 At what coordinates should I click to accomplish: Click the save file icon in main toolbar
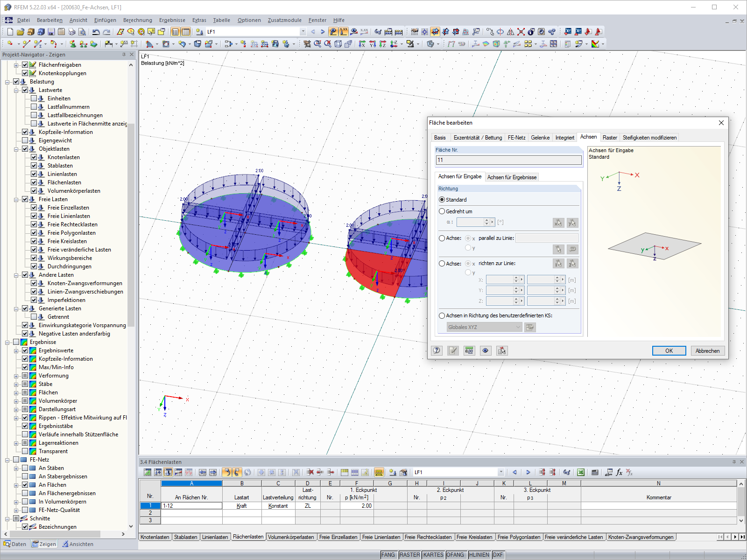click(51, 32)
